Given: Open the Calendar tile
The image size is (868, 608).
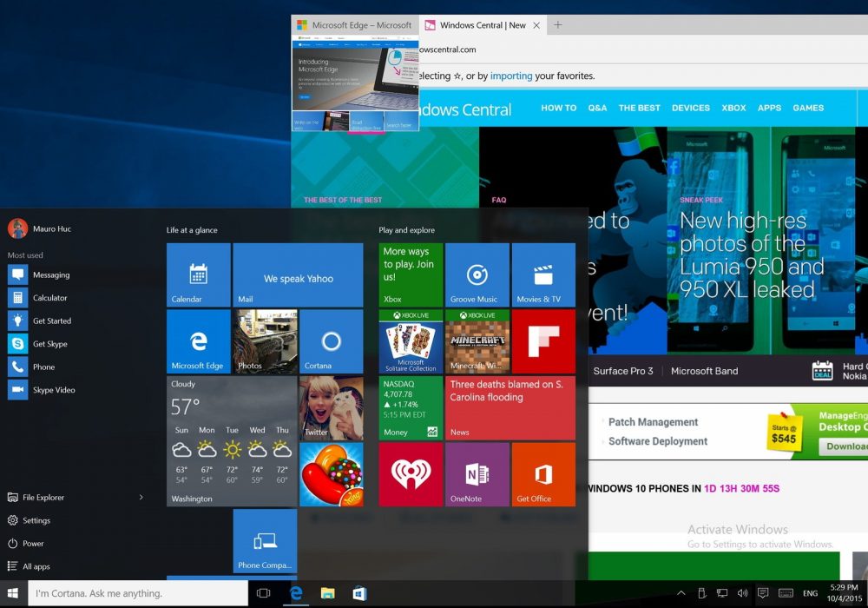Looking at the screenshot, I should click(x=199, y=275).
